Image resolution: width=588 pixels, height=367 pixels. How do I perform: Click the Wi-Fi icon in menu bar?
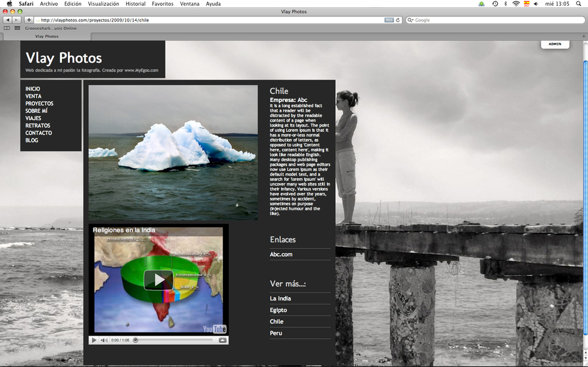tap(515, 4)
